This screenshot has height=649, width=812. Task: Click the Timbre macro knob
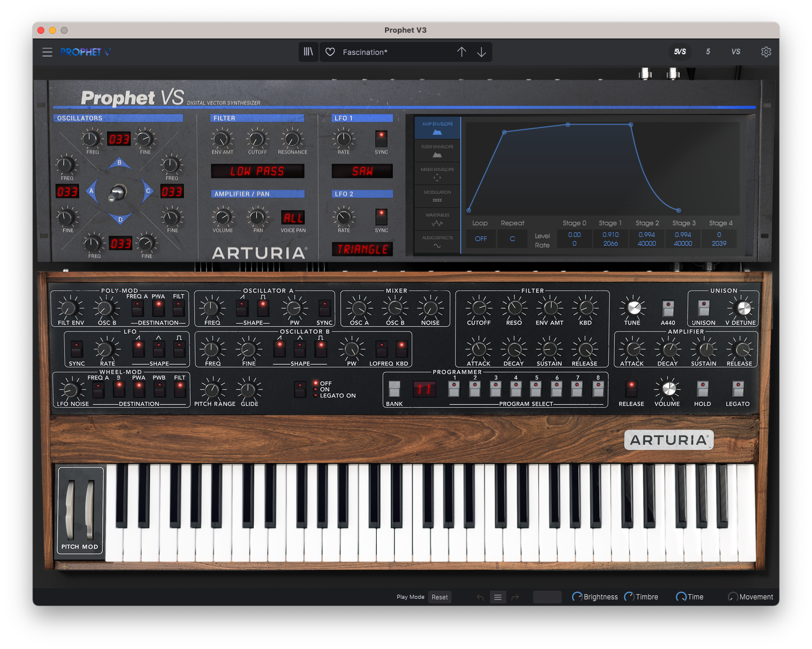(x=629, y=596)
